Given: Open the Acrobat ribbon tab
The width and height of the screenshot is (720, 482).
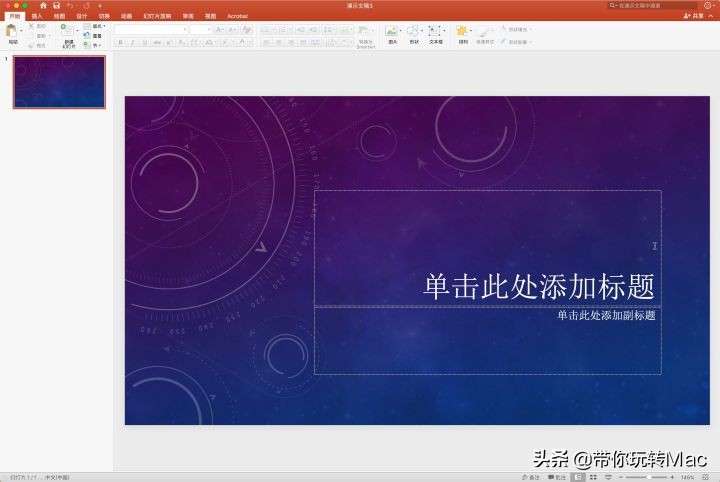Looking at the screenshot, I should point(237,16).
